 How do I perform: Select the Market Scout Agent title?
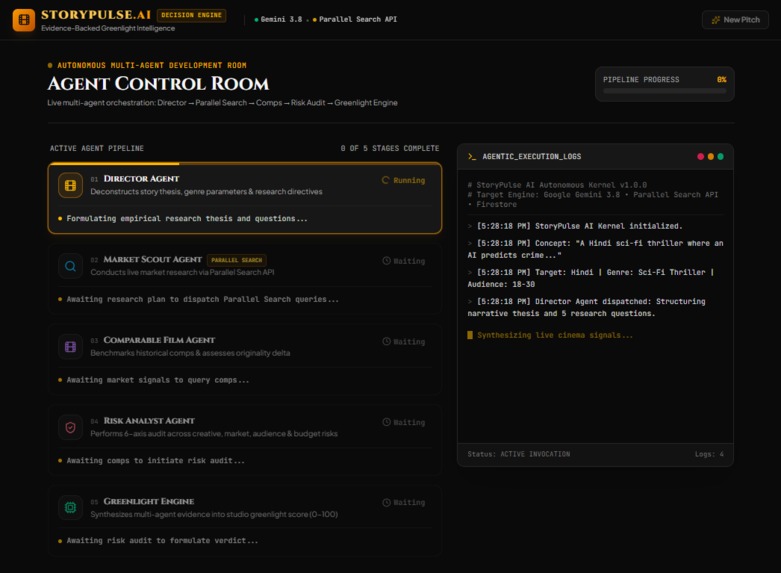click(152, 259)
